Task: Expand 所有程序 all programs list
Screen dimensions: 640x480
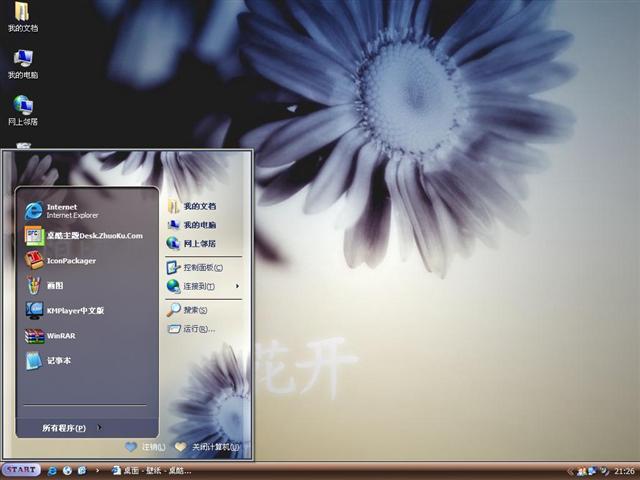Action: click(66, 428)
